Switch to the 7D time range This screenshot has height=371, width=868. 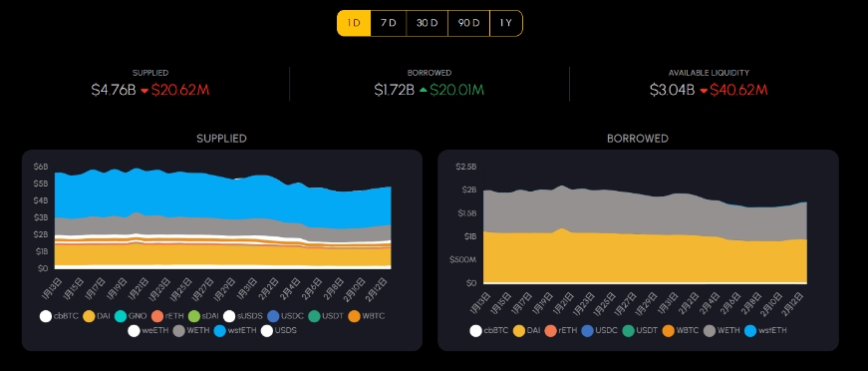[x=388, y=23]
